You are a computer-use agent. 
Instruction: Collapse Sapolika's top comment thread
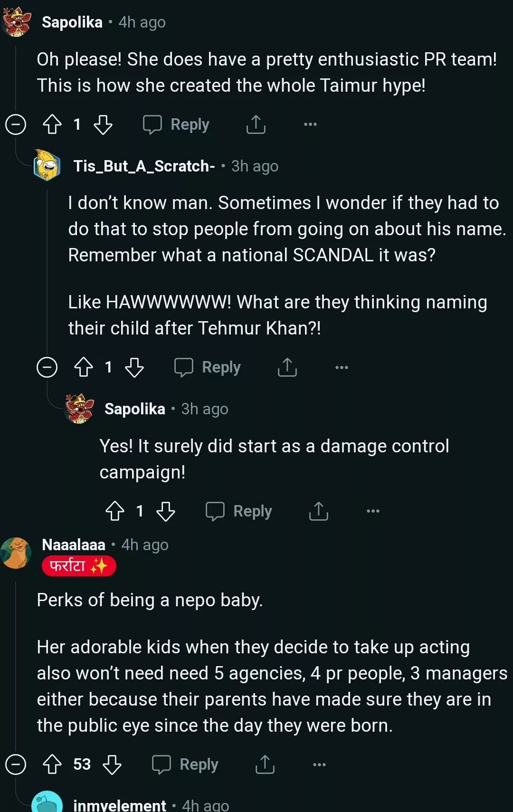coord(16,124)
